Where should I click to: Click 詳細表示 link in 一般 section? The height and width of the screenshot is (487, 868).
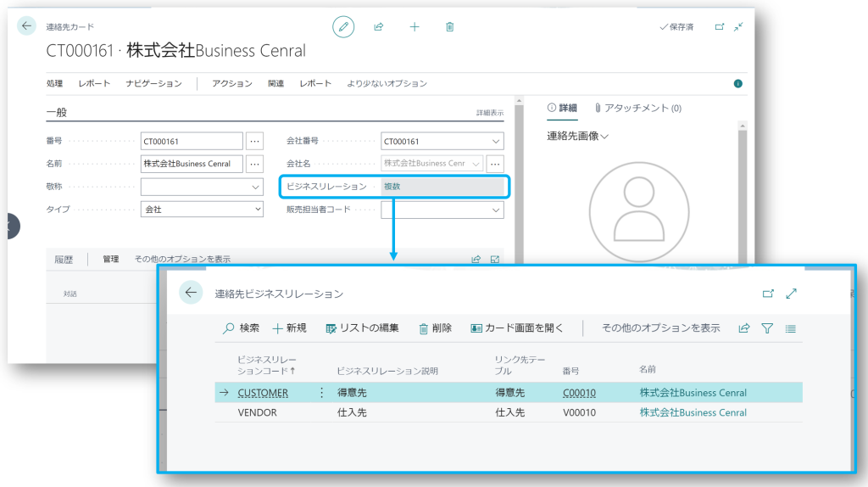490,113
